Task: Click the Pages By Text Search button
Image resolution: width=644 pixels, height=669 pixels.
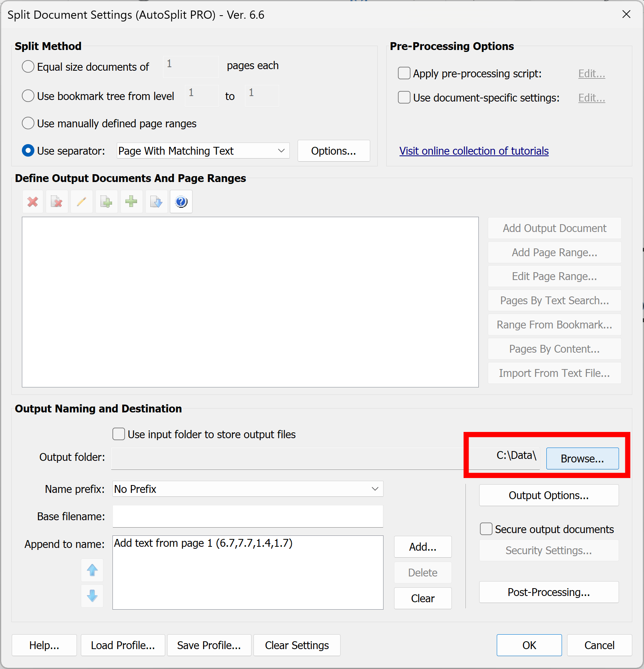Action: [554, 300]
